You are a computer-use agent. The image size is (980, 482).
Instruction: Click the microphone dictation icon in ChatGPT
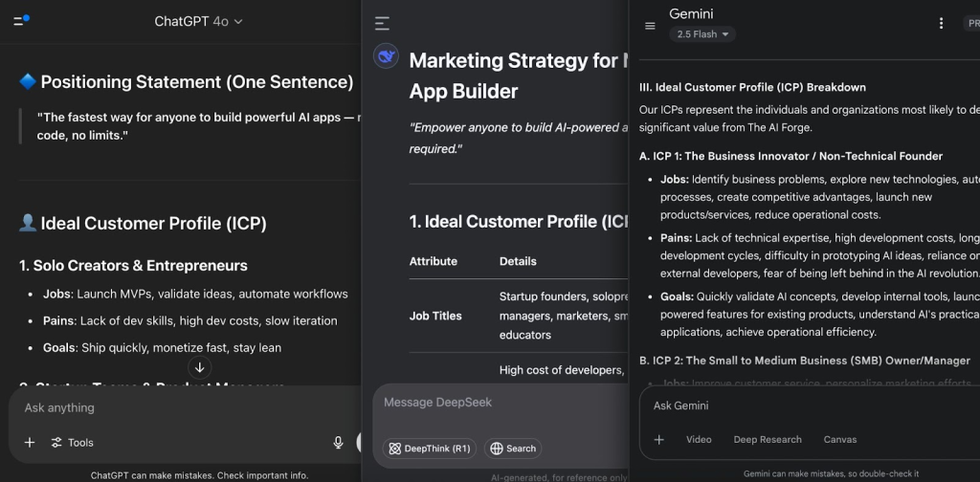pyautogui.click(x=338, y=443)
